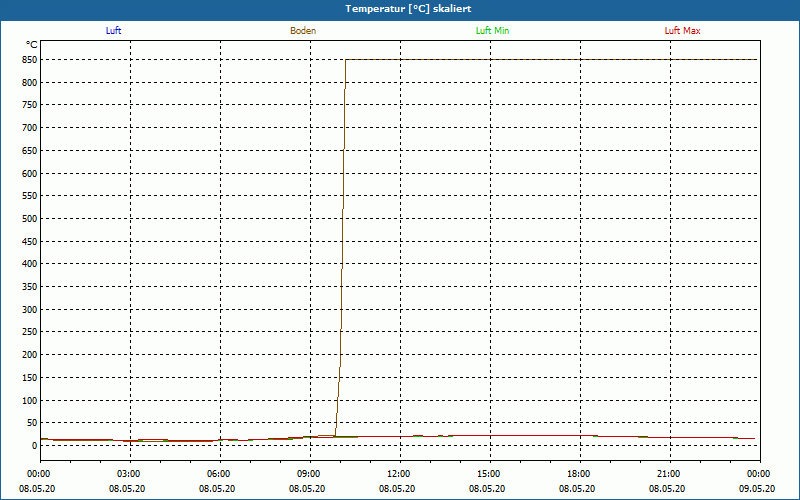The width and height of the screenshot is (800, 500).
Task: Click the 150 y-axis label
Action: tap(30, 378)
